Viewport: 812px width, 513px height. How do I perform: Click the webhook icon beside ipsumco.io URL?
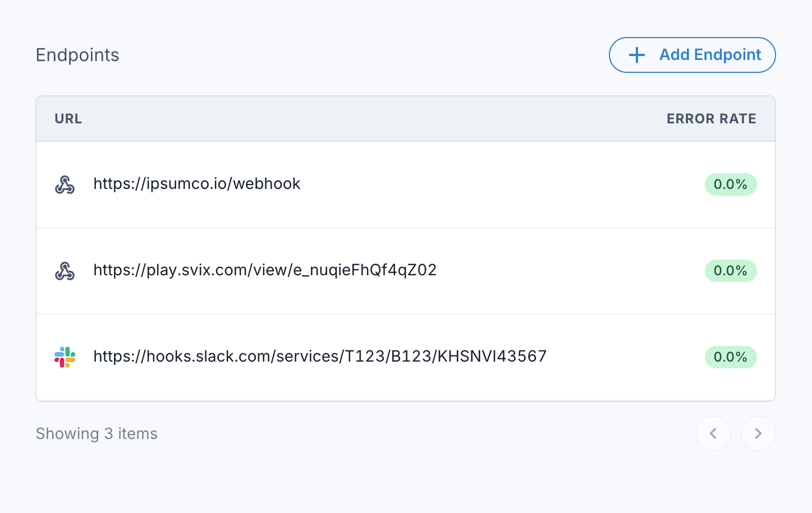tap(65, 184)
